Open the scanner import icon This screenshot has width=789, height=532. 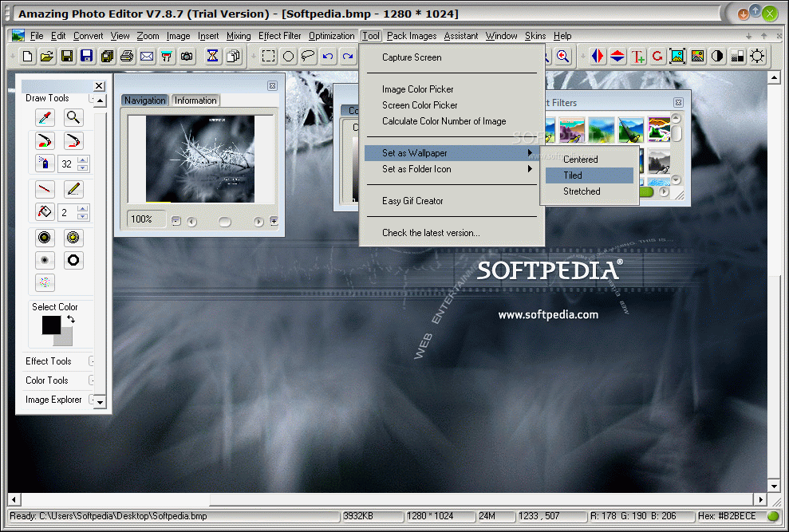pyautogui.click(x=167, y=57)
